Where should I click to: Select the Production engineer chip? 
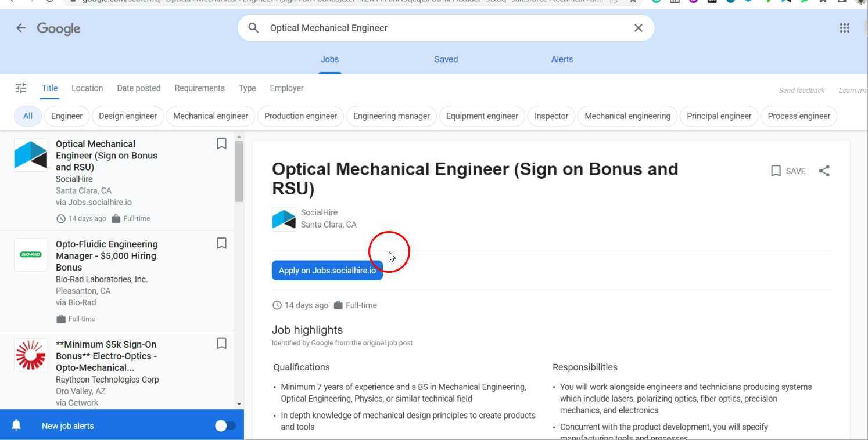pos(300,116)
